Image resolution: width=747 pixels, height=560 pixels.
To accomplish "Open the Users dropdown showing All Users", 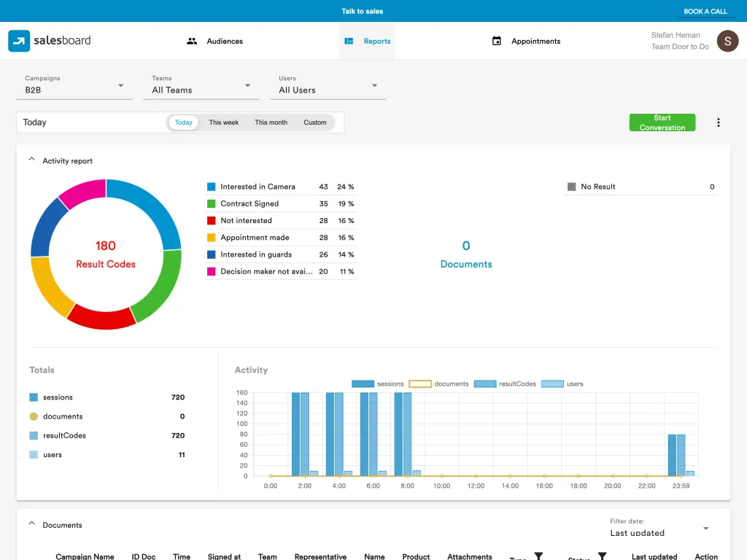I will click(x=328, y=86).
